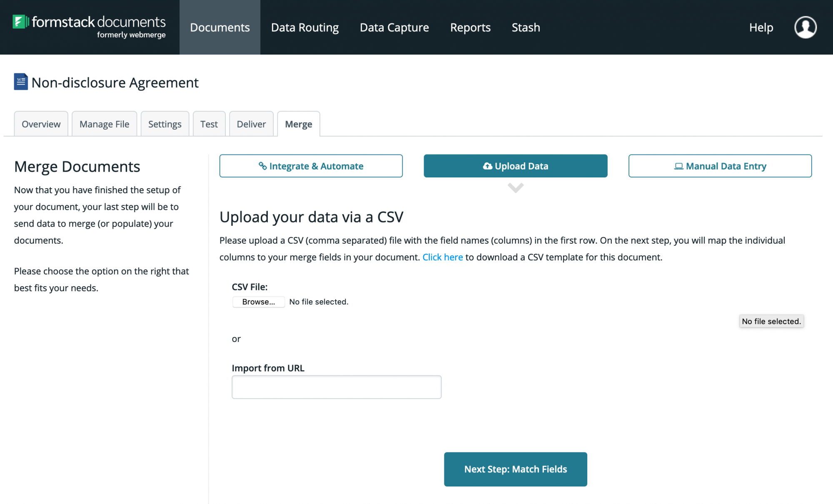
Task: Open the user profile avatar menu
Action: pyautogui.click(x=805, y=27)
